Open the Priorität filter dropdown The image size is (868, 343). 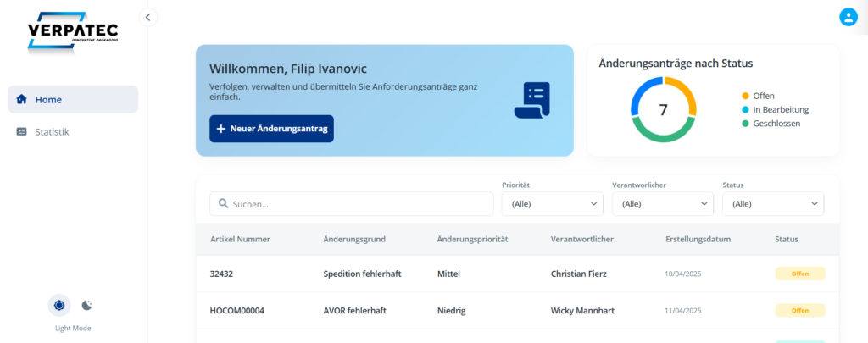click(552, 204)
